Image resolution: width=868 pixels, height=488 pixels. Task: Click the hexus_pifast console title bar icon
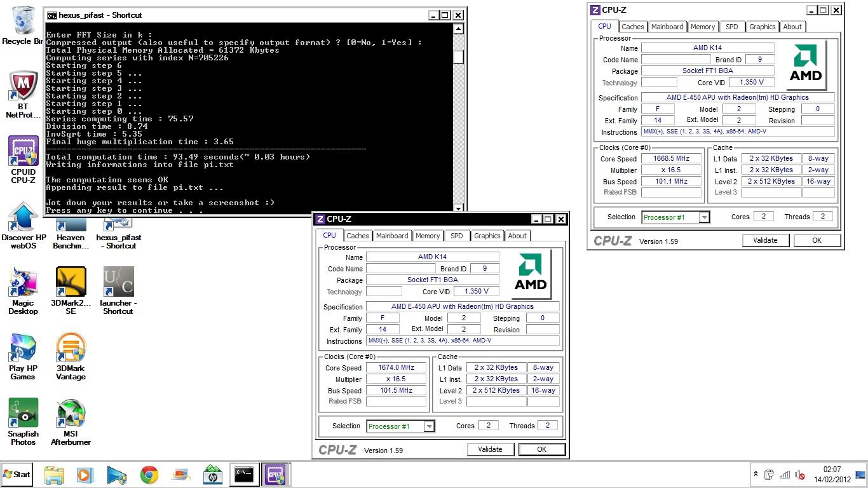(51, 15)
